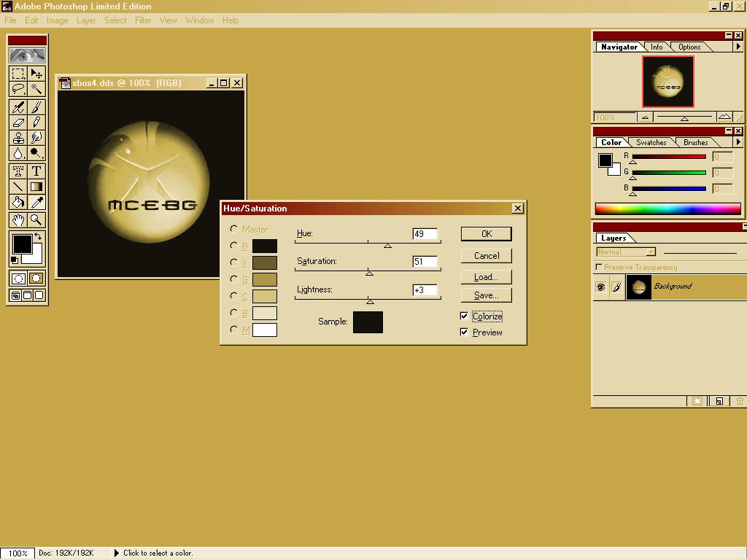Open the Navigator palette flyout menu arrow
This screenshot has width=747, height=560.
(738, 47)
